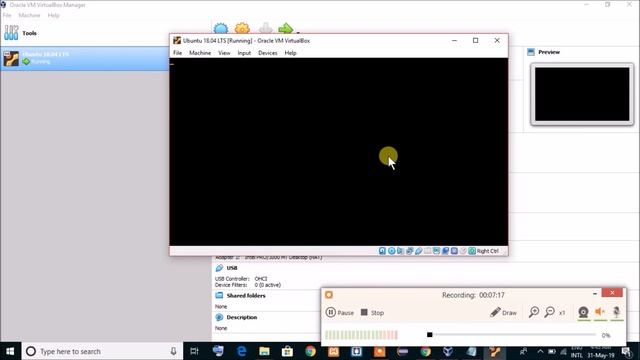Show hidden tray icons chevron
The width and height of the screenshot is (640, 360).
point(540,351)
